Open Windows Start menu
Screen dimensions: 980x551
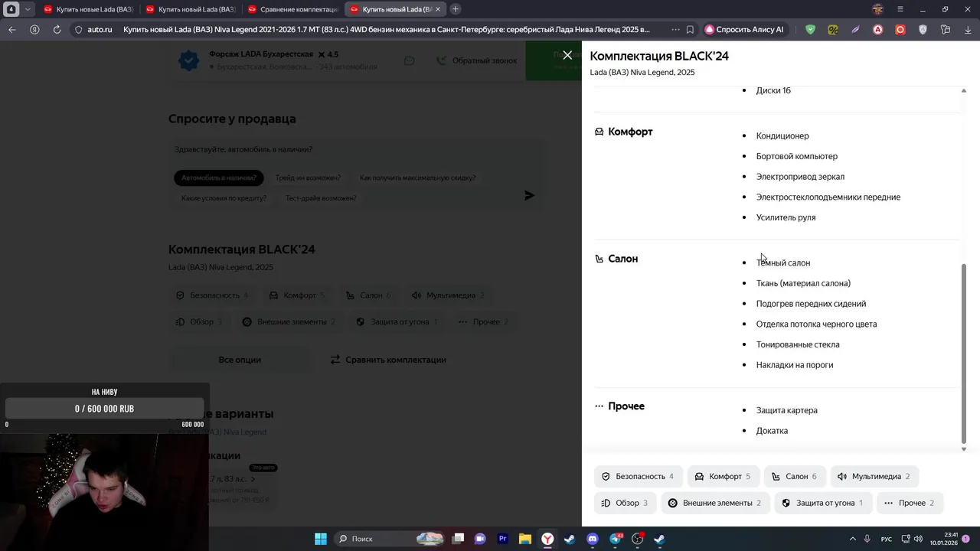[x=321, y=539]
